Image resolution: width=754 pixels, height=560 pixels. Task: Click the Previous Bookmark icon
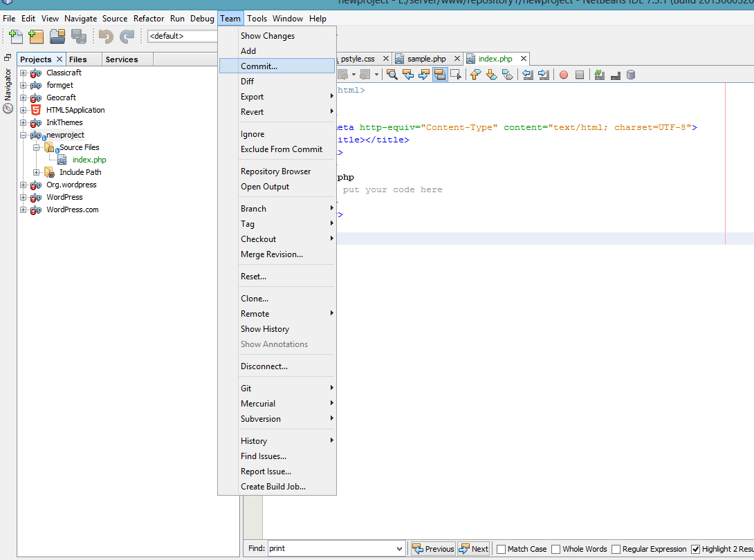click(476, 75)
